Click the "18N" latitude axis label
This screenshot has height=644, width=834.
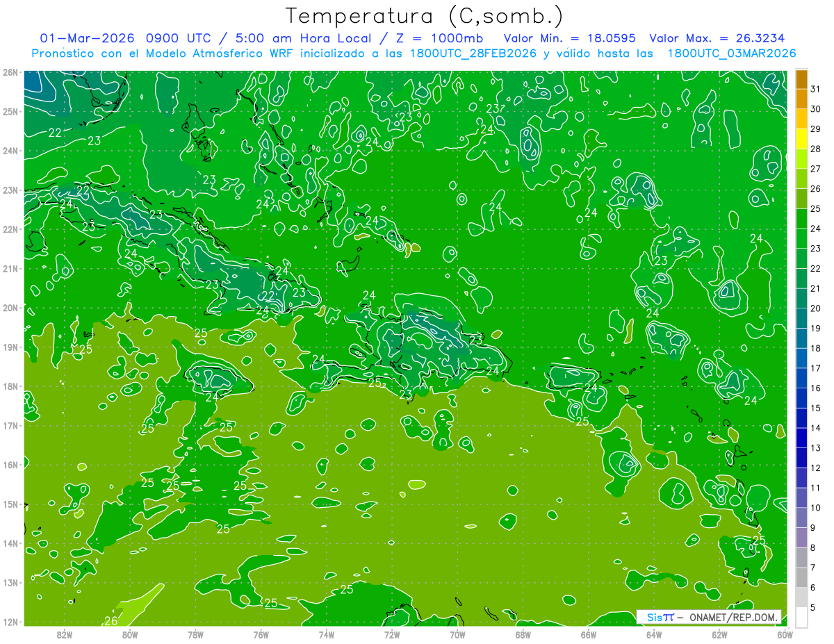coord(10,386)
